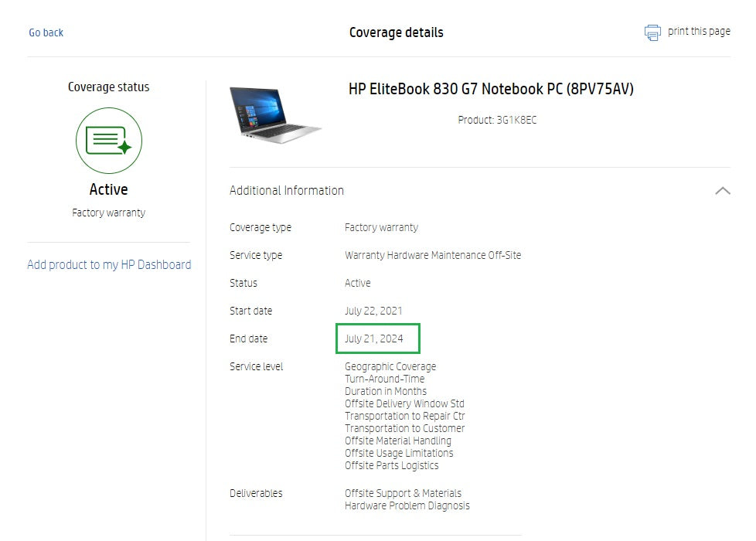Click the Factory warranty value in Coverage type row

tap(381, 227)
